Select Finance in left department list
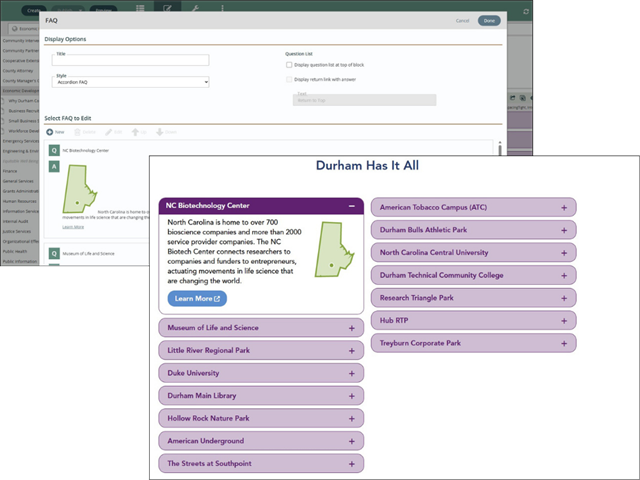Screen dimensions: 640x480 coord(10,171)
